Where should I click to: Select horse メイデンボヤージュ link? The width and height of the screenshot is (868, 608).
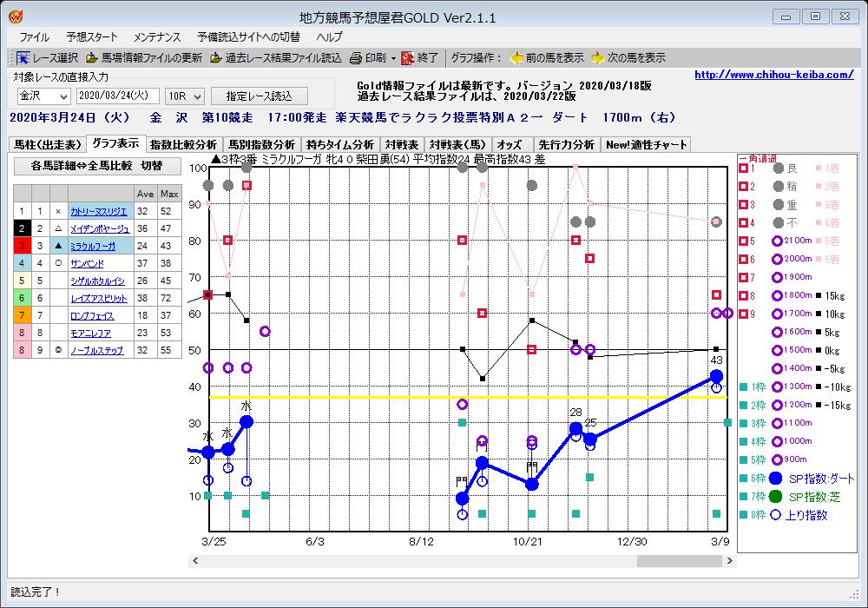[100, 228]
